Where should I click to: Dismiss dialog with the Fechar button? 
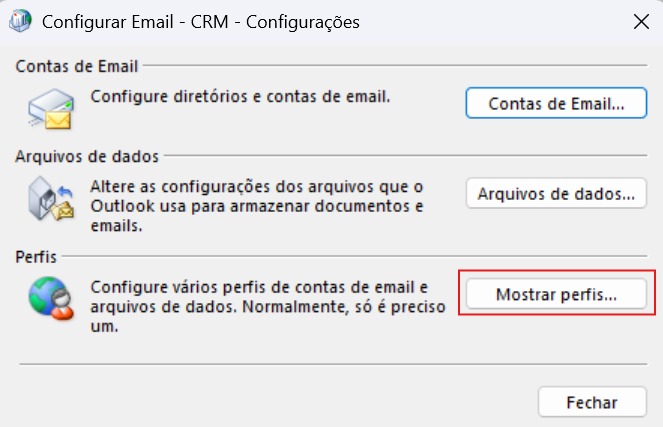[x=592, y=402]
